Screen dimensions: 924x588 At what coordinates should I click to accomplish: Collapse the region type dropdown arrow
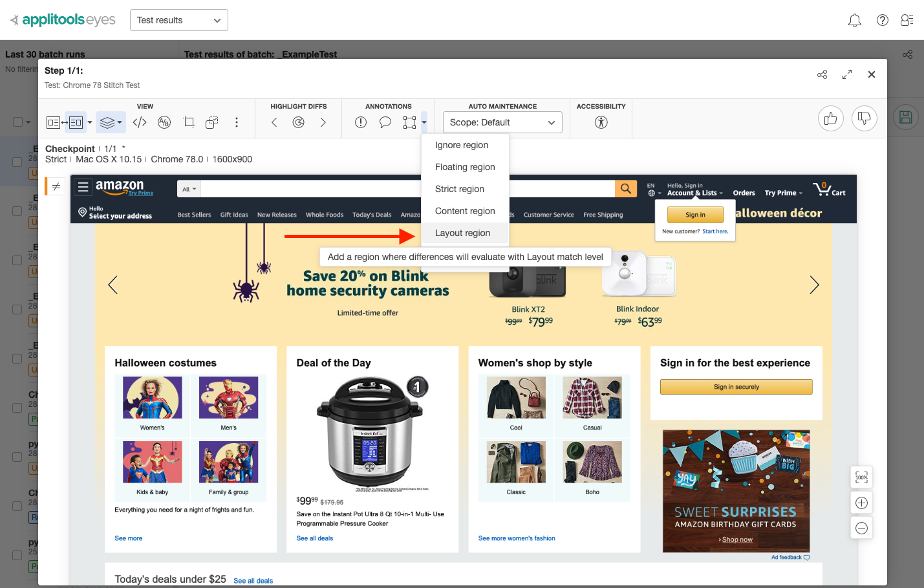pyautogui.click(x=424, y=122)
